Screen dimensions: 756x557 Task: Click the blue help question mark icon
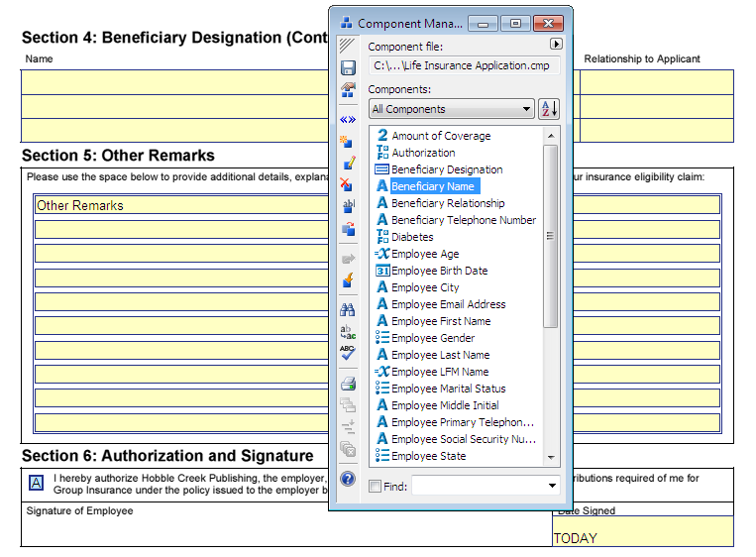348,479
